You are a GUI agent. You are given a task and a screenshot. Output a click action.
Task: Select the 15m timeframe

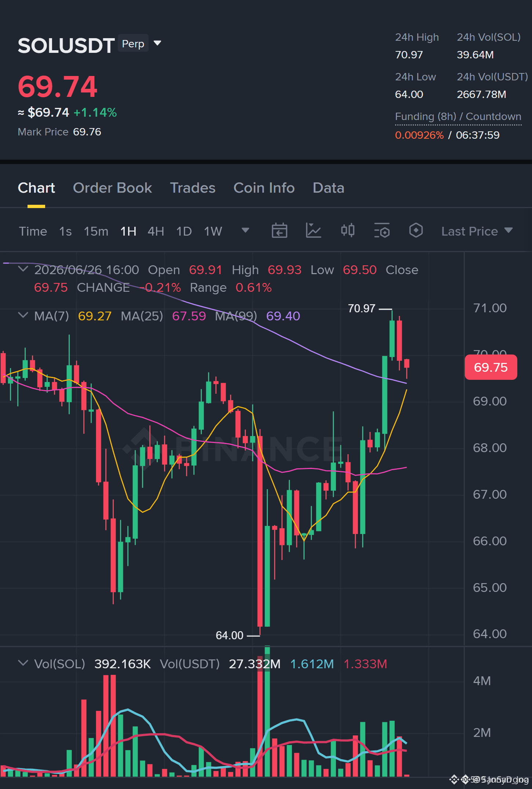[x=96, y=232]
